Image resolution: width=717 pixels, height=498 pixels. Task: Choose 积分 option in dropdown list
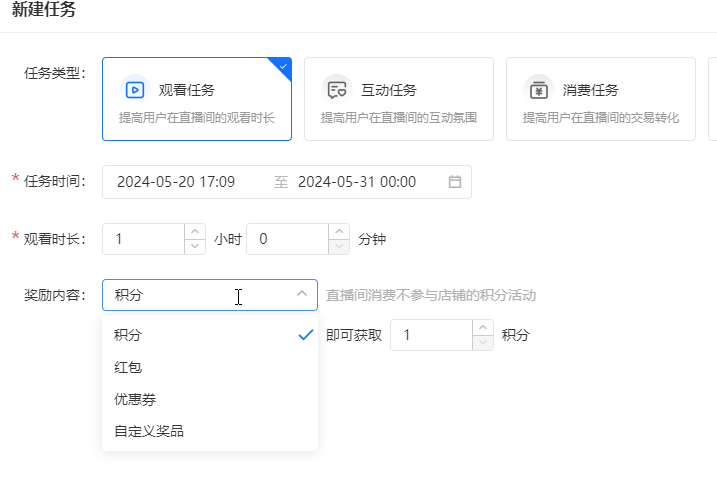(210, 335)
